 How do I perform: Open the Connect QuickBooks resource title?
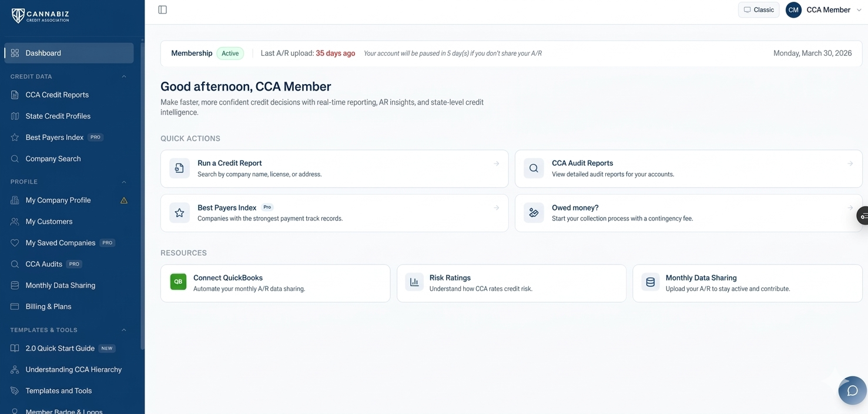tap(228, 278)
